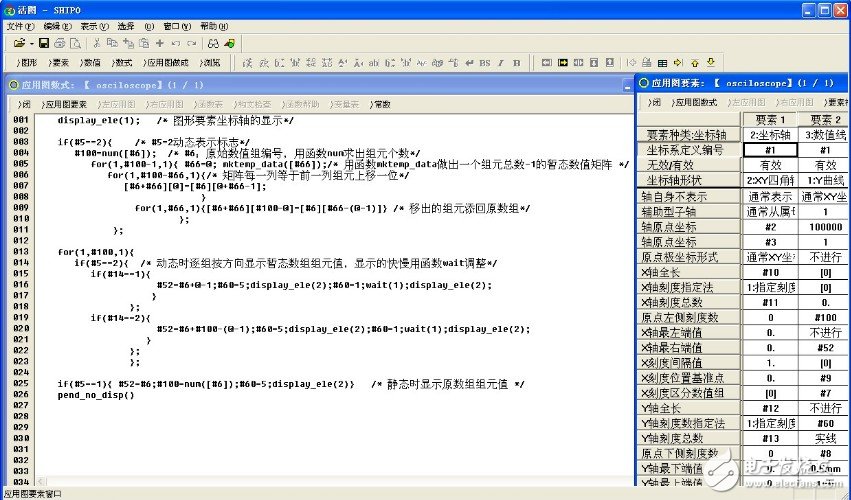Click the yellow arrow-to-bar right icon
851x500 pixels.
[678, 63]
